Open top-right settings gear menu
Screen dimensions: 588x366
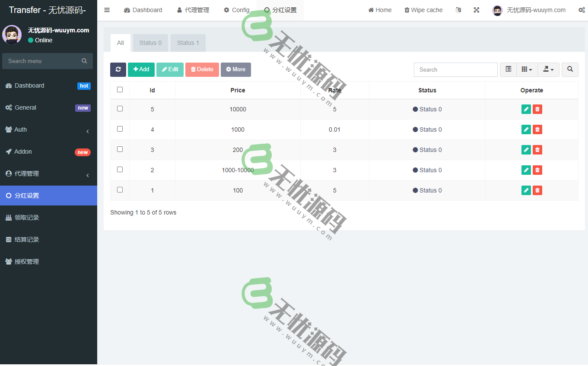[581, 9]
